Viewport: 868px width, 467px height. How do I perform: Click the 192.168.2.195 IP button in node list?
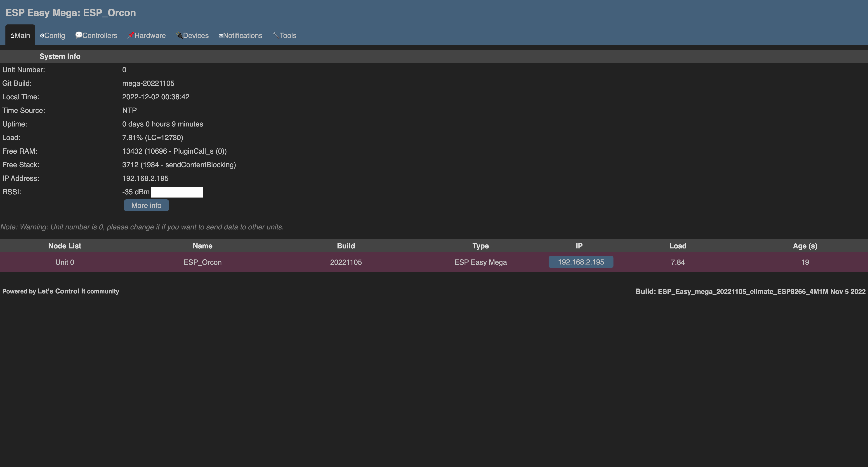[580, 262]
